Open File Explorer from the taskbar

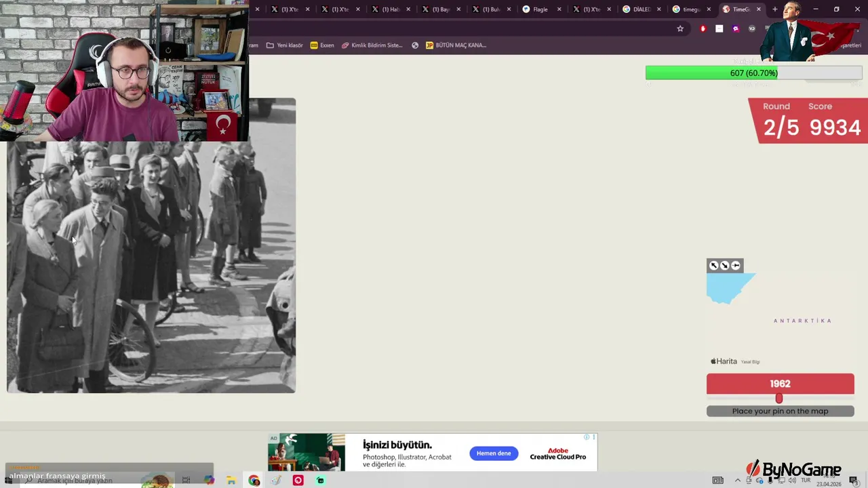(x=231, y=481)
